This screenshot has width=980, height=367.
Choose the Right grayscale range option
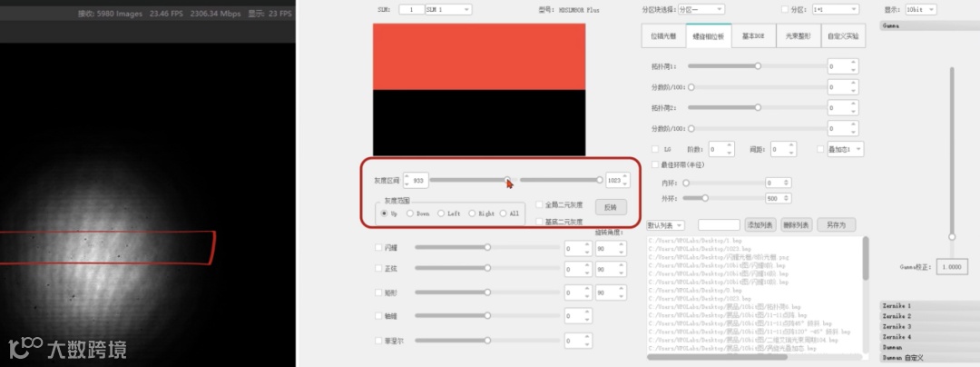click(472, 213)
